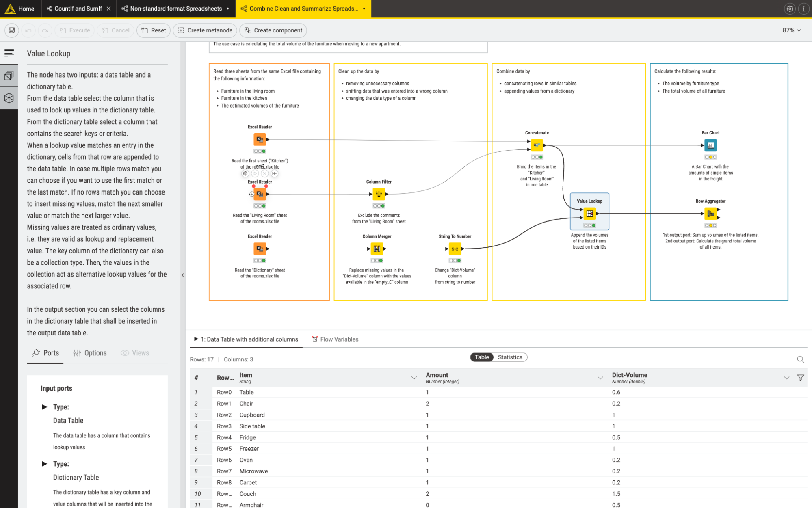Open the application settings gear icon
This screenshot has height=508, width=812.
click(x=790, y=9)
